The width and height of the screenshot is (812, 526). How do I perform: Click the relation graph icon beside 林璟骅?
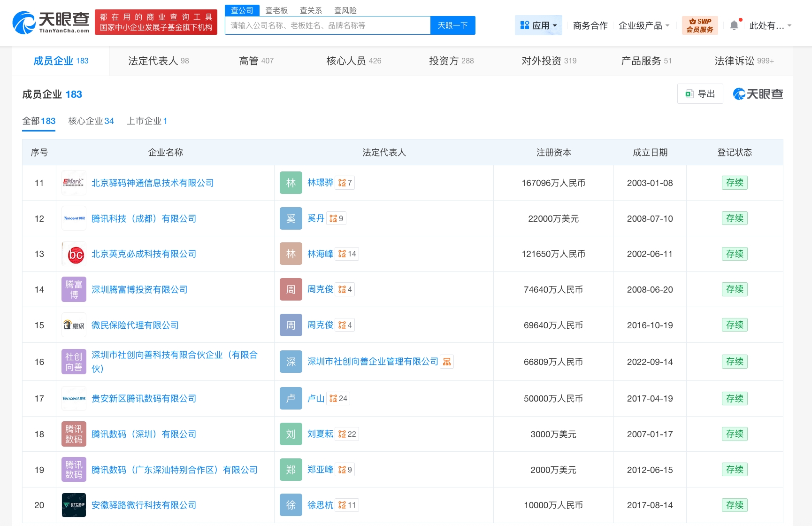342,183
